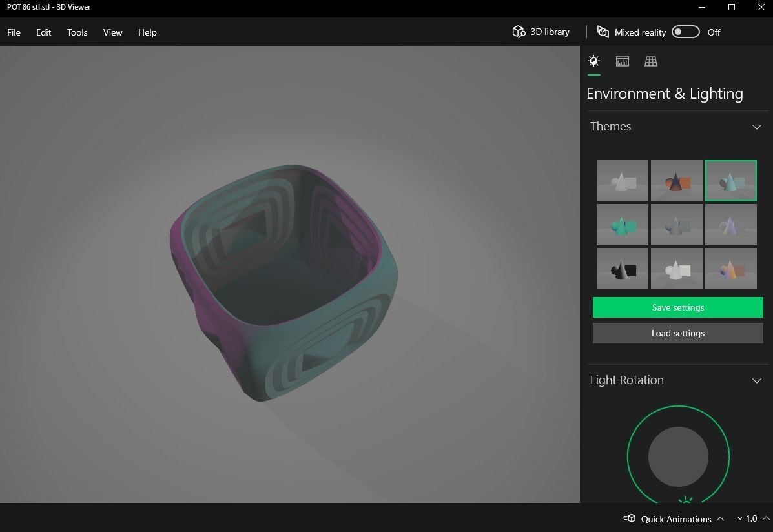Maximize the 3D Viewer window
773x532 pixels.
[x=732, y=7]
